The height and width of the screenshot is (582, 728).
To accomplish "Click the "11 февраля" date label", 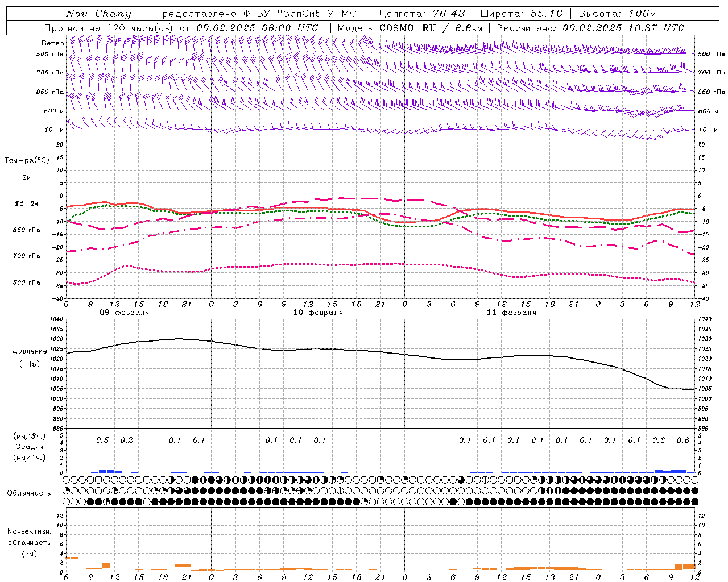I will (511, 313).
